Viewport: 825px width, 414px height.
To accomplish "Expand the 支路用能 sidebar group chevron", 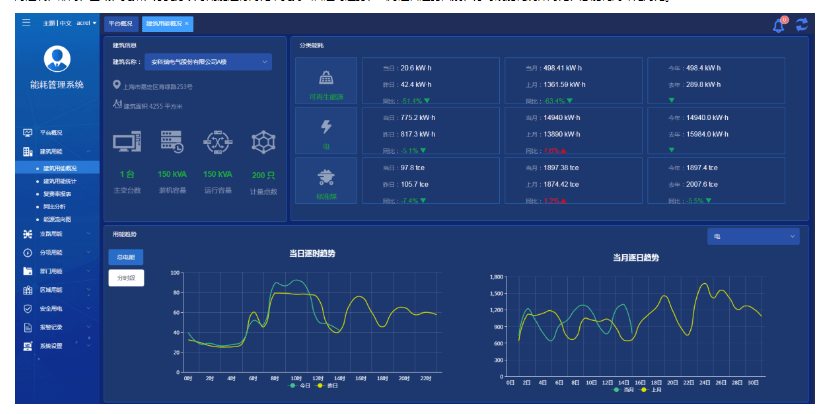I will (88, 234).
